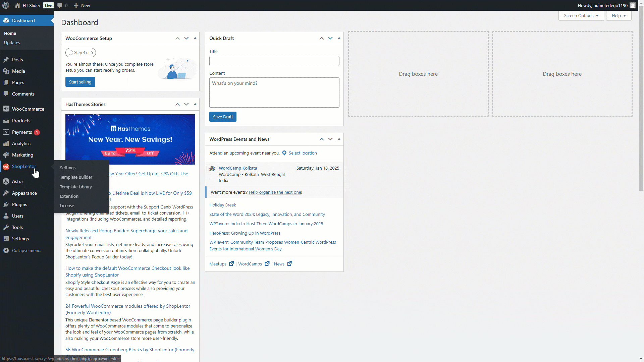Open comments via the speech bubble icon
Viewport: 644px width, 362px height.
pyautogui.click(x=59, y=5)
